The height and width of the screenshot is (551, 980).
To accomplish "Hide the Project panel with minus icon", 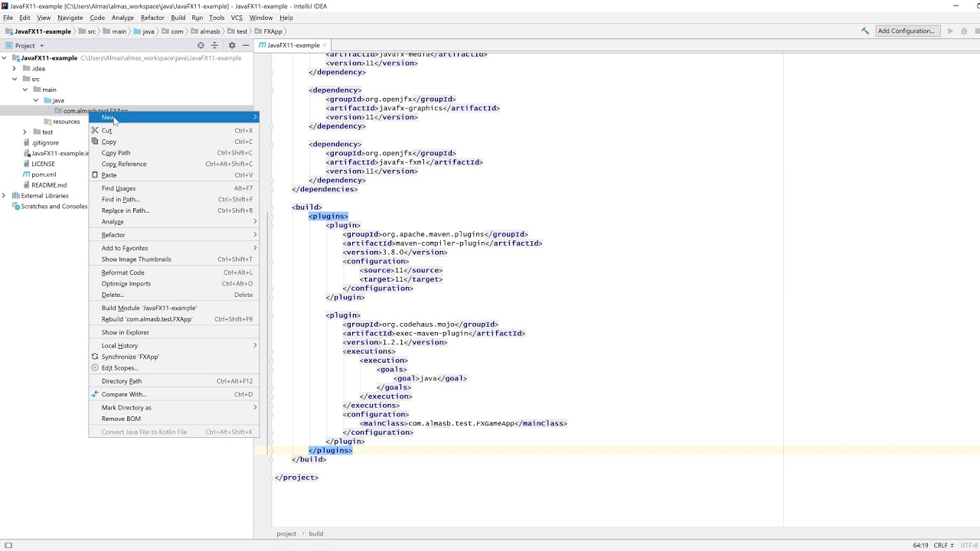I will coord(245,45).
